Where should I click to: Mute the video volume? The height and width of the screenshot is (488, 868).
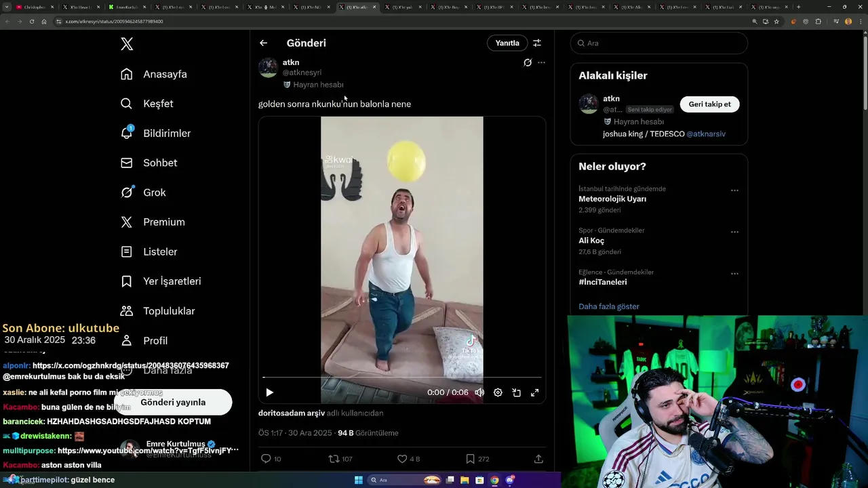[x=479, y=392]
